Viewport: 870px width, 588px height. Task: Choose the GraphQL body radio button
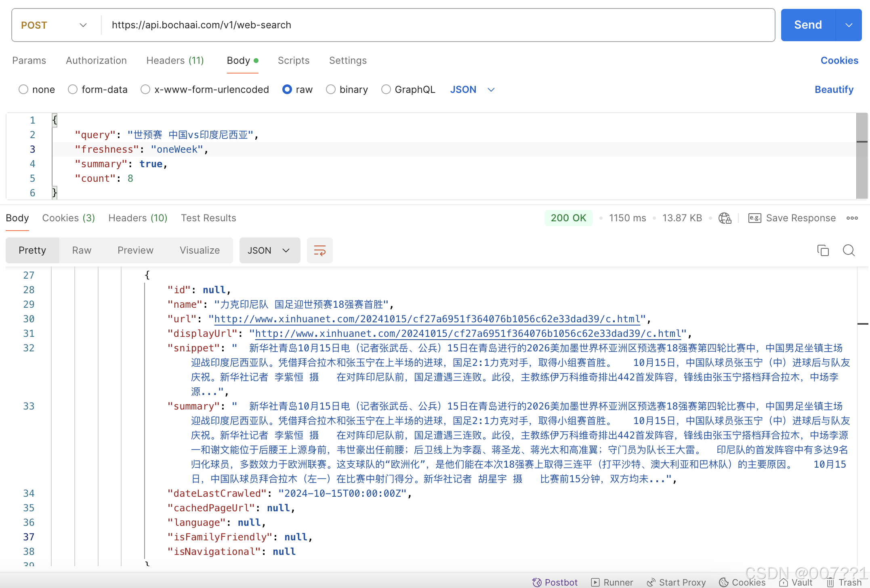click(x=386, y=89)
